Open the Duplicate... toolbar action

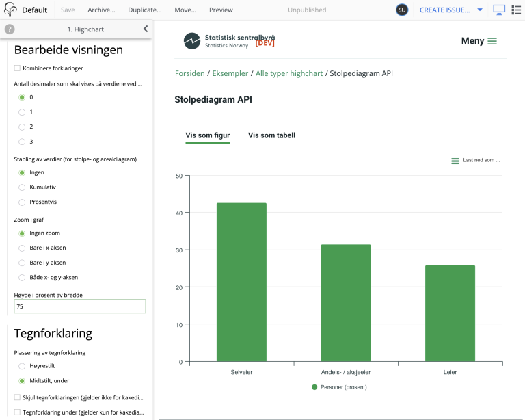click(145, 10)
